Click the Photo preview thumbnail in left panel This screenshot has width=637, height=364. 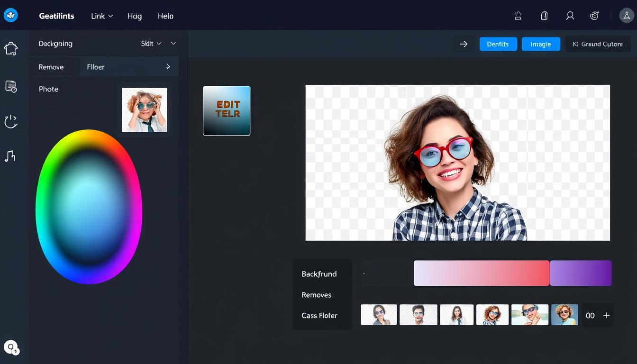144,110
